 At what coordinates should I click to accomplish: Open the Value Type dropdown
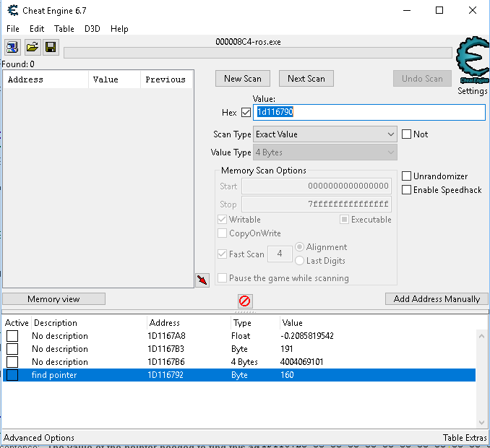click(x=325, y=152)
